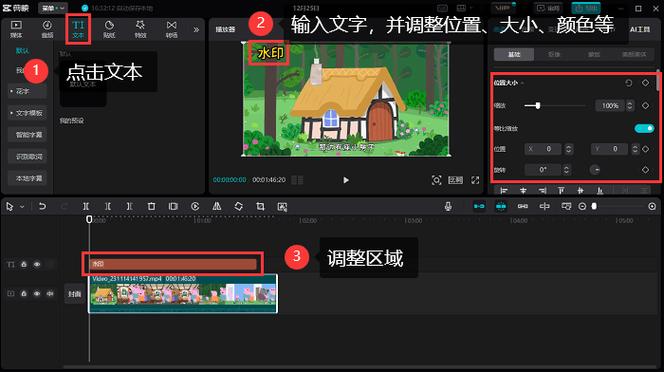This screenshot has width=664, height=372.
Task: Click the 100% scale value field
Action: [x=610, y=105]
